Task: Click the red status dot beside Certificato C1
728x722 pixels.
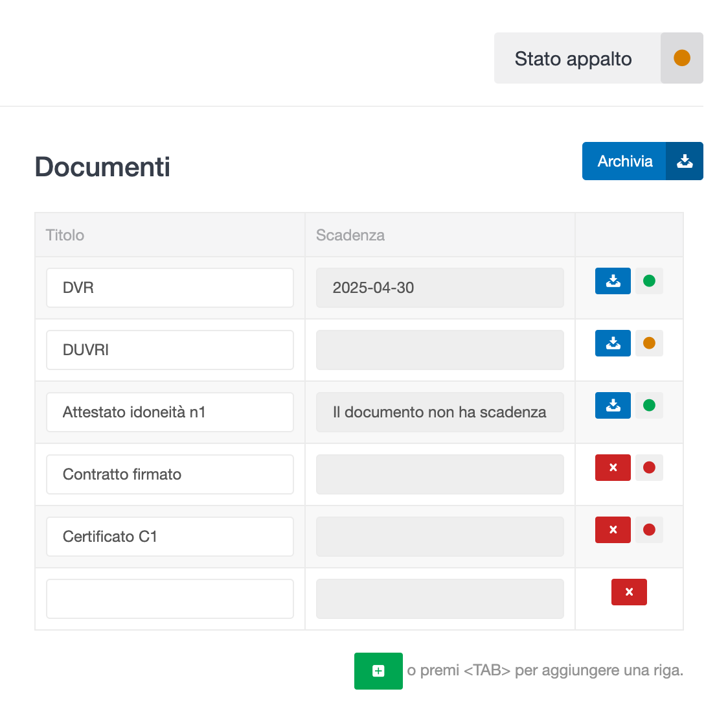Action: pyautogui.click(x=649, y=530)
